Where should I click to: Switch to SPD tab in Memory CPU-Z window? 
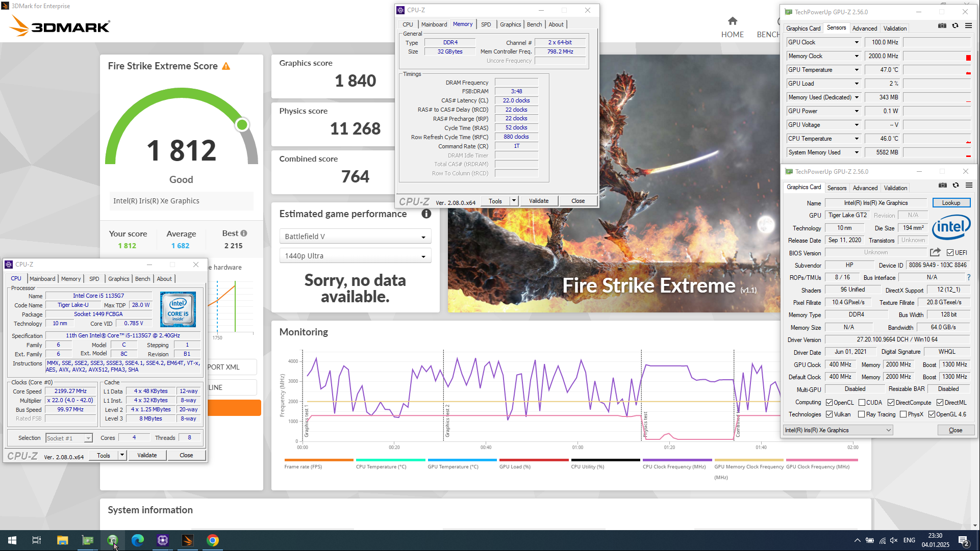[x=486, y=24]
